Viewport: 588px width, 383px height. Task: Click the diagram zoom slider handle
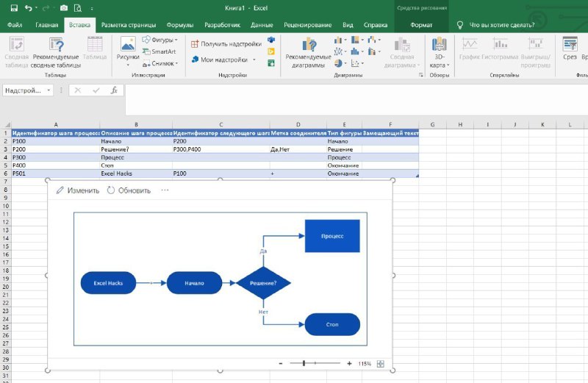pos(304,363)
